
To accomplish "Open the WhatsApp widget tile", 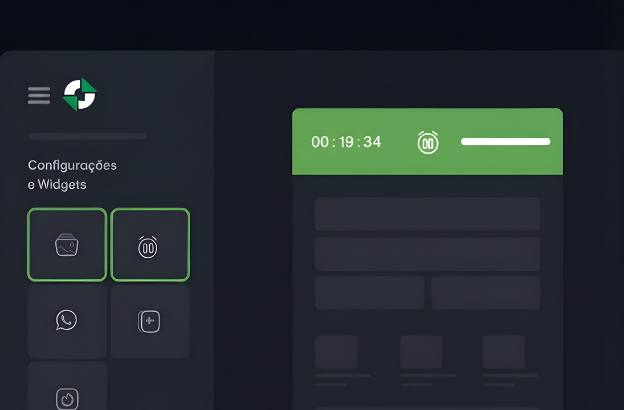I will point(67,321).
